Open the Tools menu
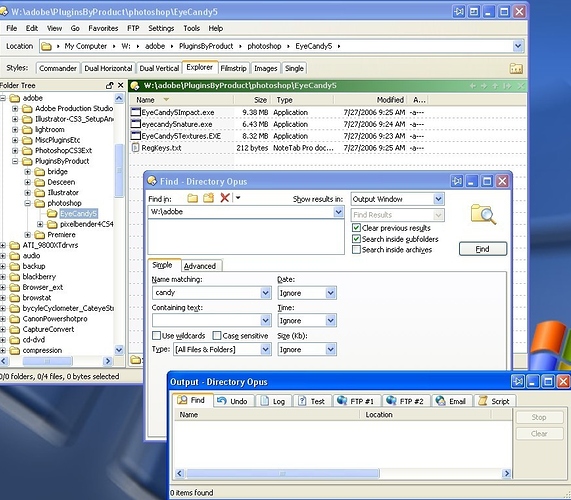Image resolution: width=571 pixels, height=500 pixels. 192,28
